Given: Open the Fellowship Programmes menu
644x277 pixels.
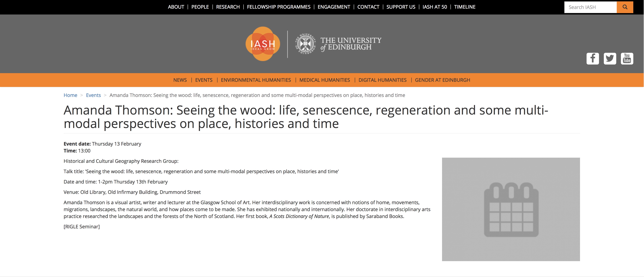Looking at the screenshot, I should (279, 7).
